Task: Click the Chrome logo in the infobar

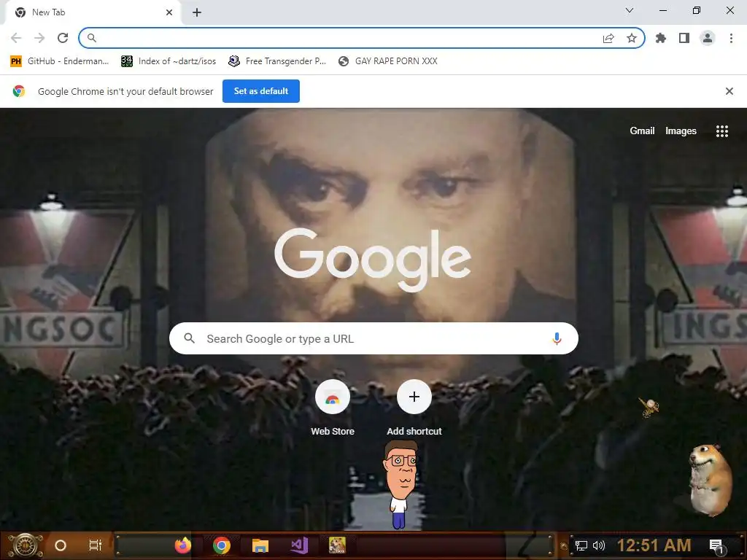Action: (x=19, y=91)
